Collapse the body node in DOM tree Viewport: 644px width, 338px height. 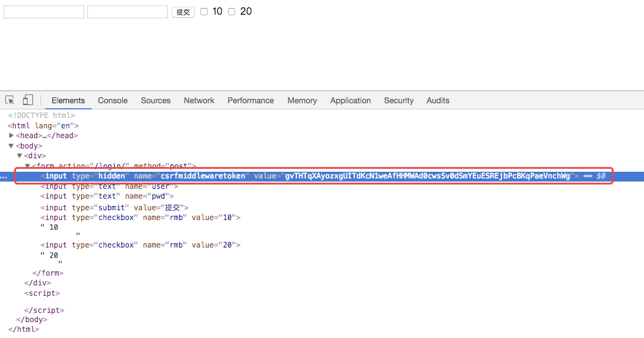tap(11, 146)
